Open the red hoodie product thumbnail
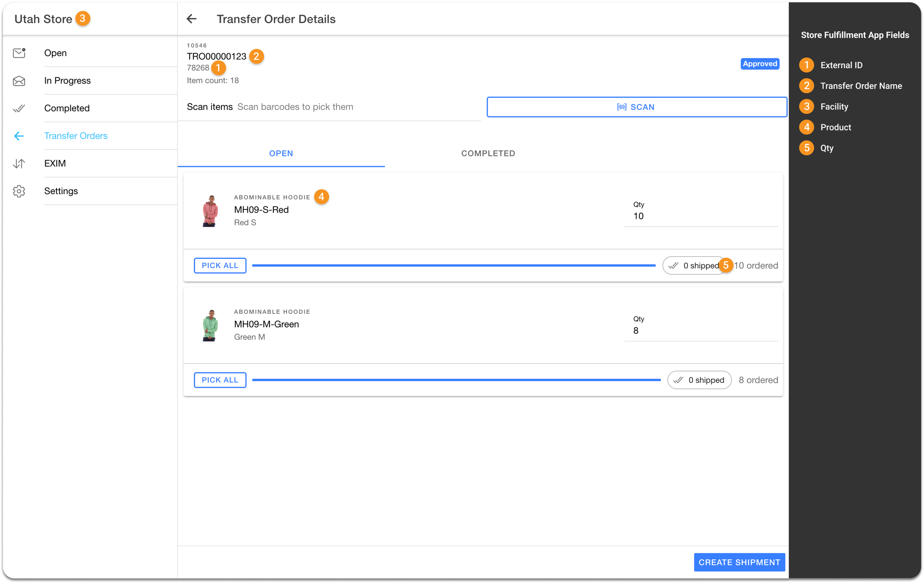Image resolution: width=924 pixels, height=583 pixels. [x=210, y=211]
